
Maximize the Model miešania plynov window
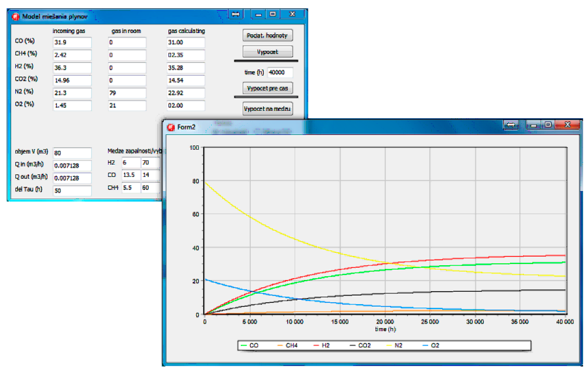[273, 14]
